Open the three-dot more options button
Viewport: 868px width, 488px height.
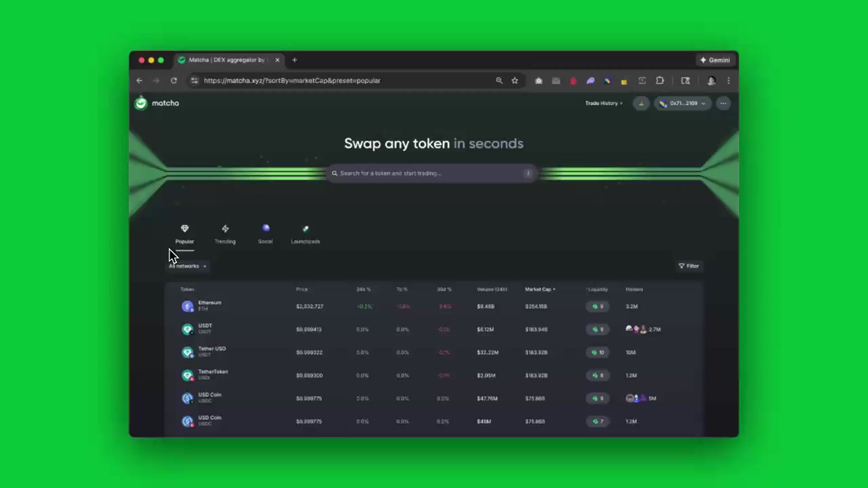pyautogui.click(x=723, y=103)
